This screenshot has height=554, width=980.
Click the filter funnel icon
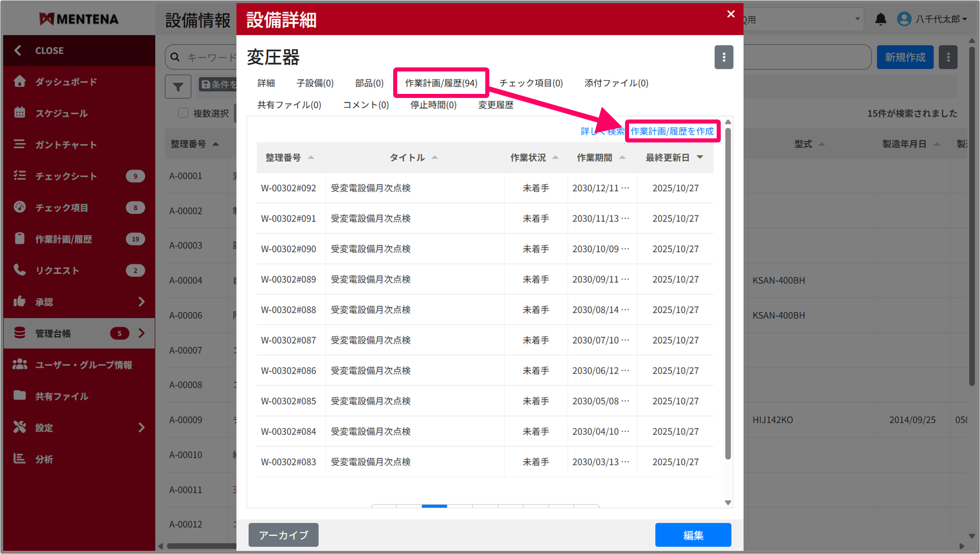pos(178,86)
